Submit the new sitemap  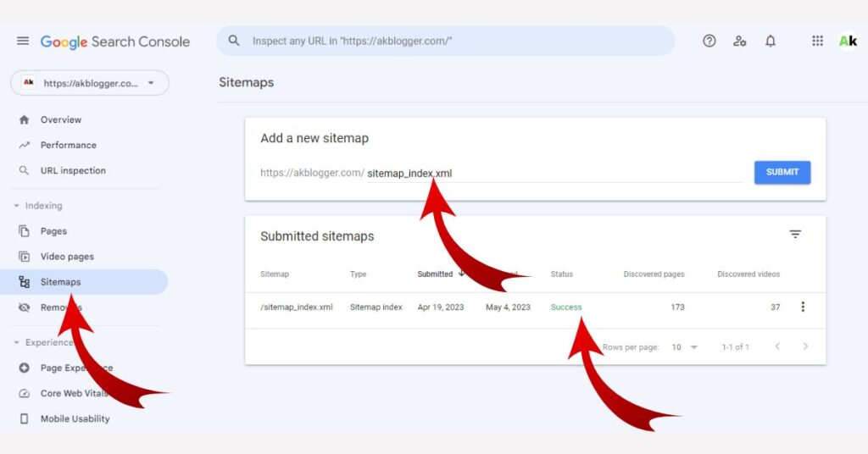[x=782, y=173]
